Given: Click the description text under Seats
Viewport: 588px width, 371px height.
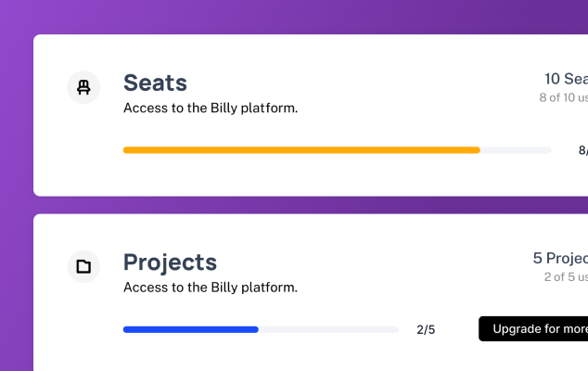Looking at the screenshot, I should (211, 108).
